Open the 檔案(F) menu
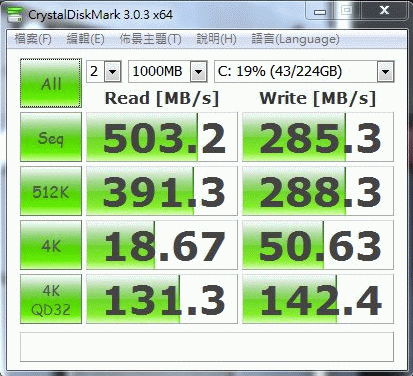 [x=33, y=39]
